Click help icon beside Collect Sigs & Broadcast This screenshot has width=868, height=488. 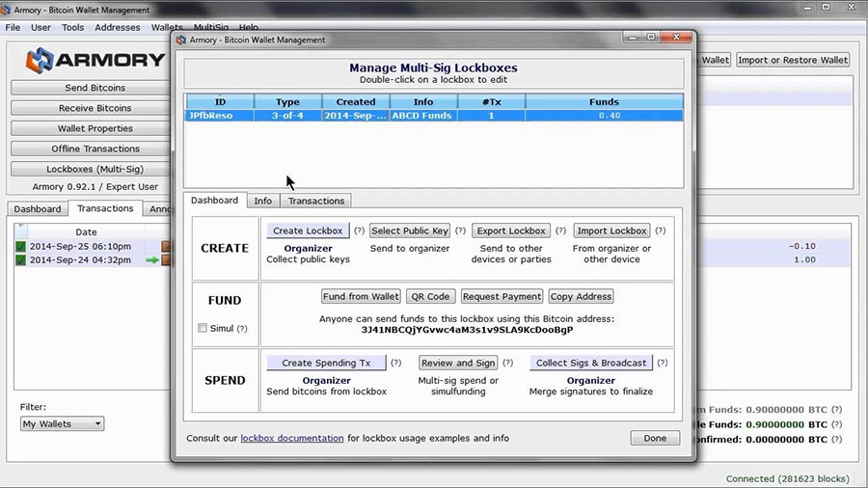pos(662,363)
